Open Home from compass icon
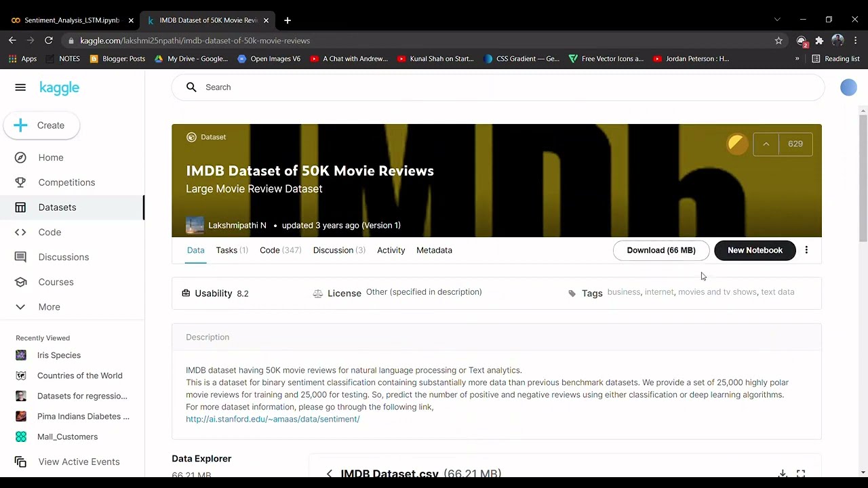The height and width of the screenshot is (488, 868). pyautogui.click(x=20, y=157)
